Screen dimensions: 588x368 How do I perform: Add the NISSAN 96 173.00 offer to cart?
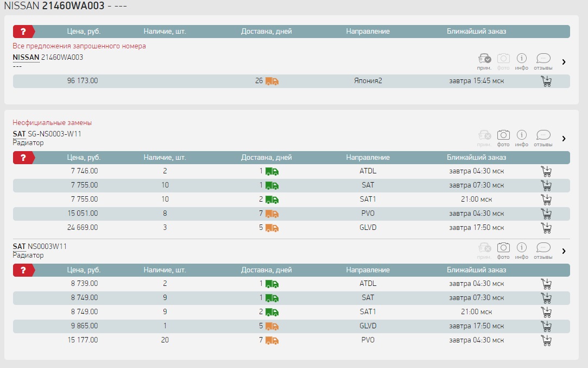coord(546,81)
